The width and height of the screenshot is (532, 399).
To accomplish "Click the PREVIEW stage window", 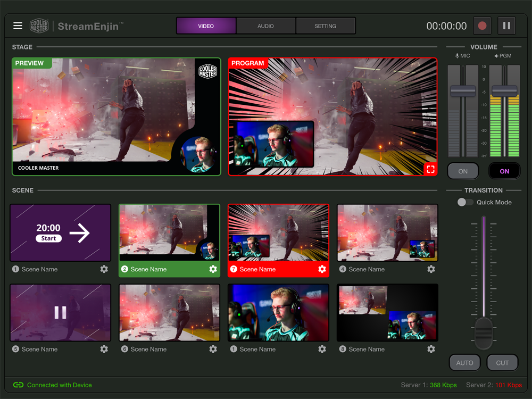I will coord(117,117).
